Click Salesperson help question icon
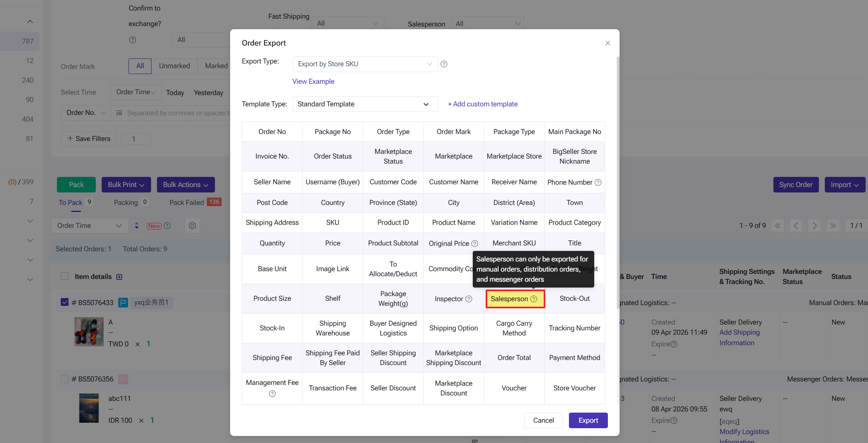This screenshot has width=868, height=443. (534, 299)
